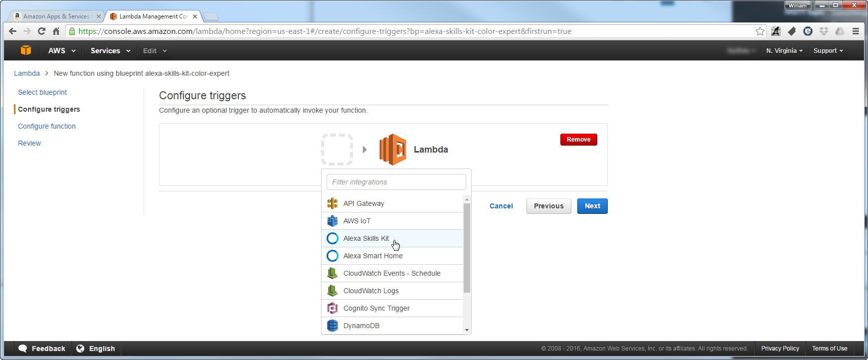The height and width of the screenshot is (360, 868).
Task: Go to Select blueprint step
Action: [42, 92]
